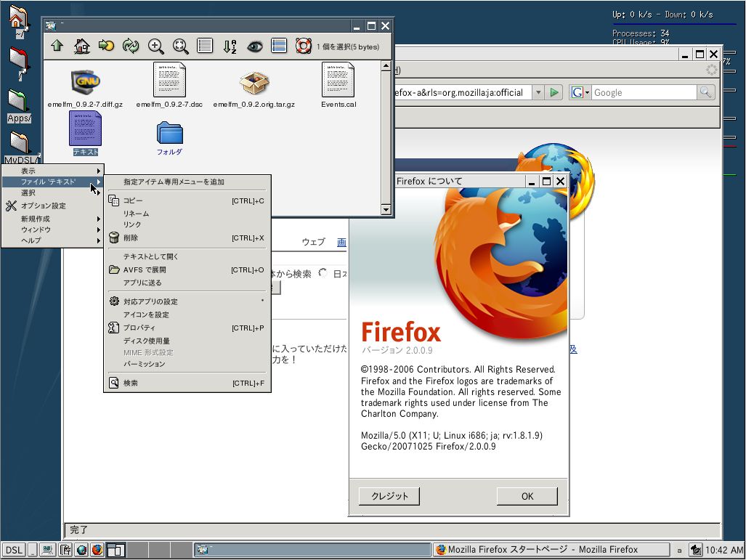Choose リンク from the file submenu

click(x=187, y=224)
